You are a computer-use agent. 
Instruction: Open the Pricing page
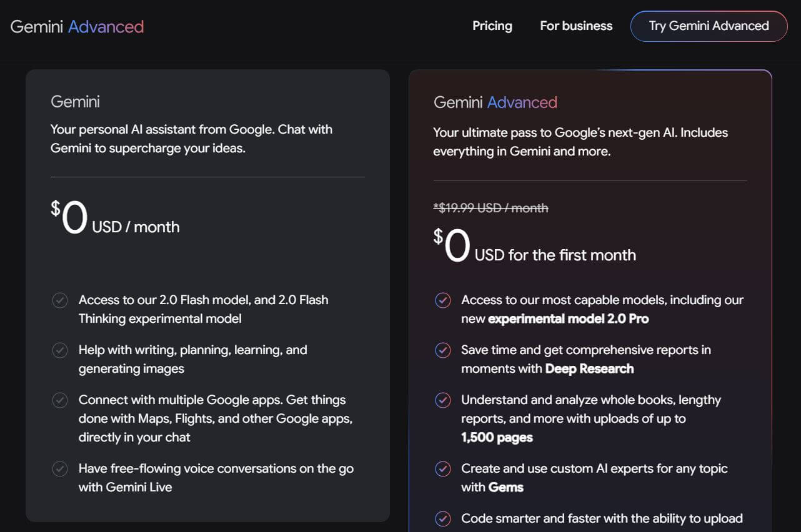coord(492,26)
